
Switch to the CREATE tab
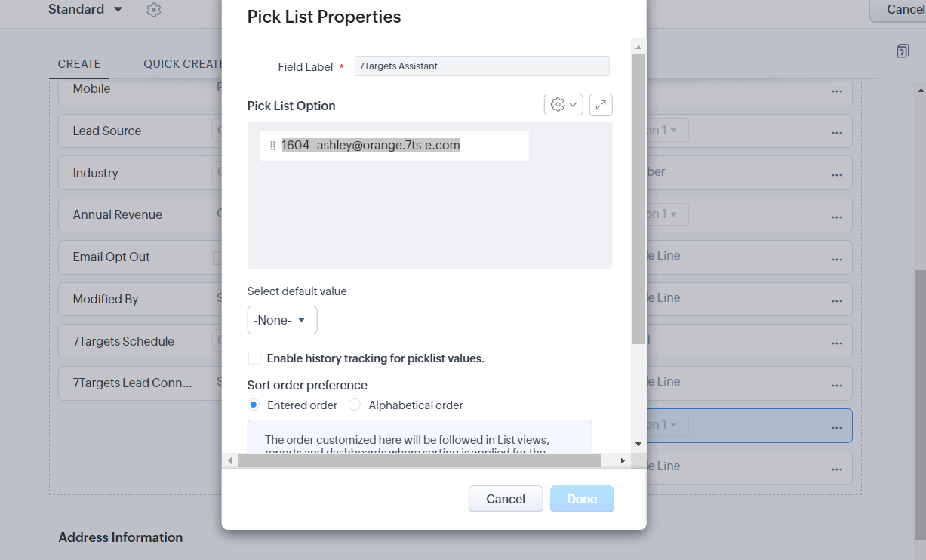pos(79,64)
